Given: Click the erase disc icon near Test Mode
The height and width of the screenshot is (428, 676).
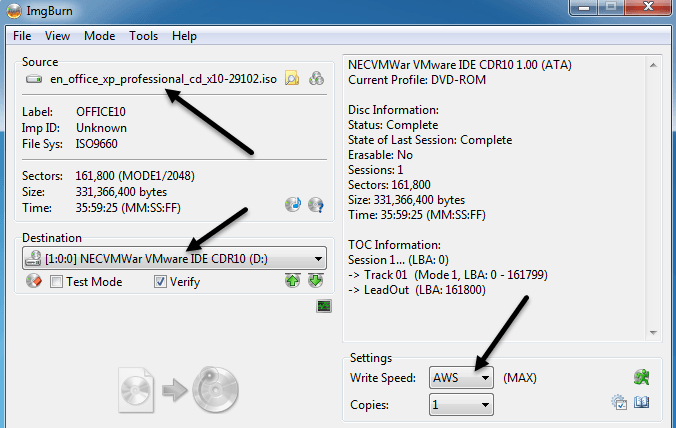Looking at the screenshot, I should point(34,281).
